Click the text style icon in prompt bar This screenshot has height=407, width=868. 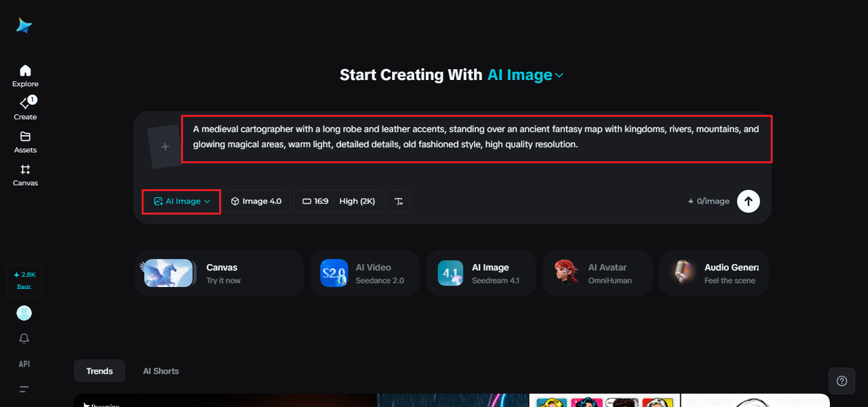(399, 201)
